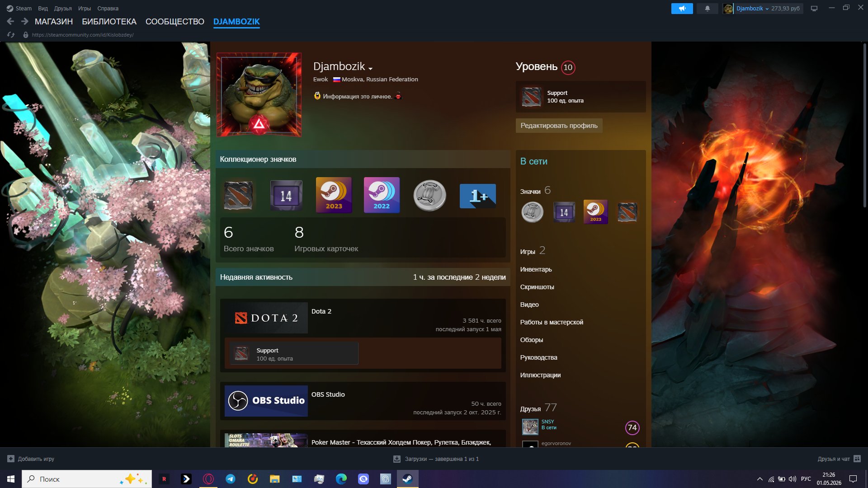Image resolution: width=868 pixels, height=488 pixels.
Task: Open Друзья 77 friends list
Action: (538, 408)
